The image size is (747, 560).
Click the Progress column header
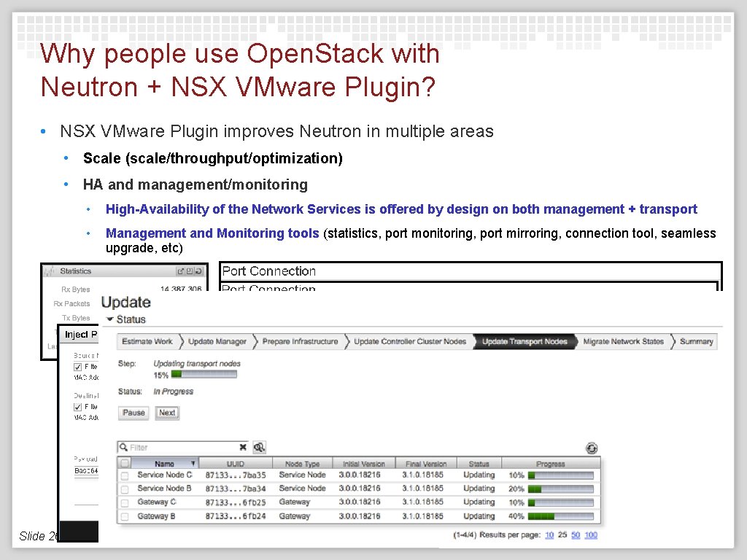550,463
